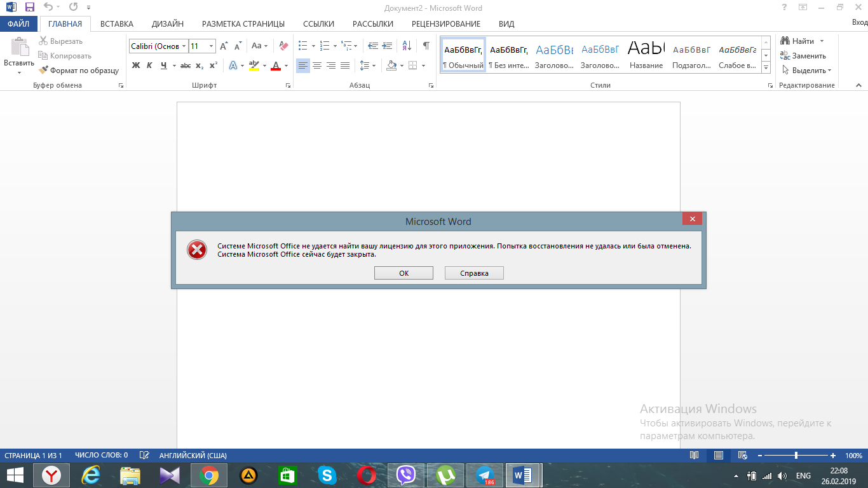The height and width of the screenshot is (488, 868).
Task: Close the Microsoft Word error dialog
Action: point(692,219)
